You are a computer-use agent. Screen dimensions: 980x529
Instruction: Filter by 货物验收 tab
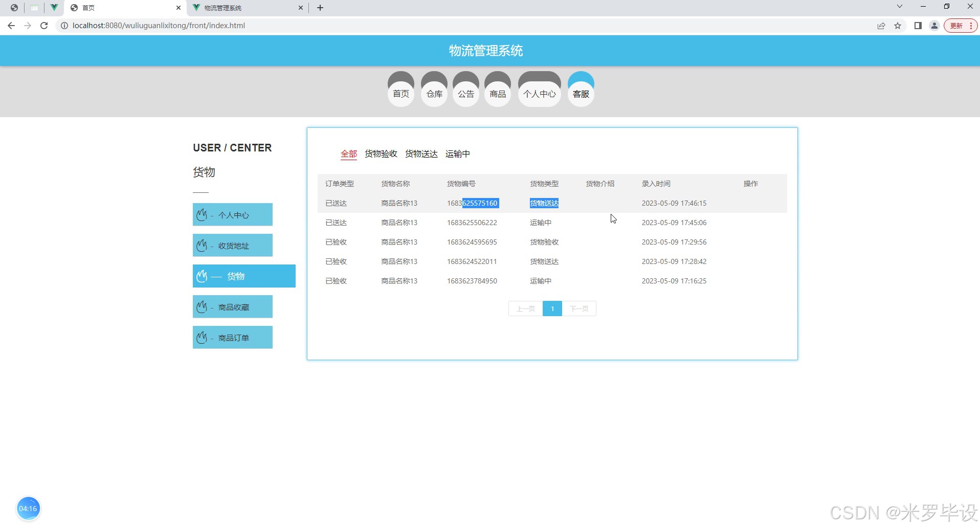[381, 154]
